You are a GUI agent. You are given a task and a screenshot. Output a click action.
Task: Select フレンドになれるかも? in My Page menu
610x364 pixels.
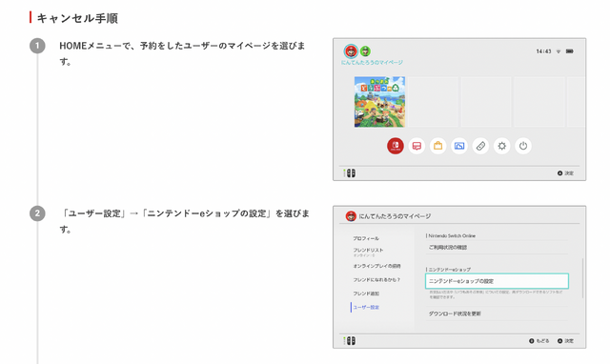pos(376,279)
